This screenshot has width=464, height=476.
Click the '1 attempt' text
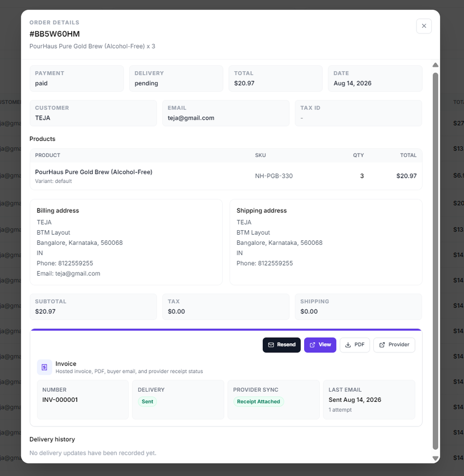pos(340,409)
